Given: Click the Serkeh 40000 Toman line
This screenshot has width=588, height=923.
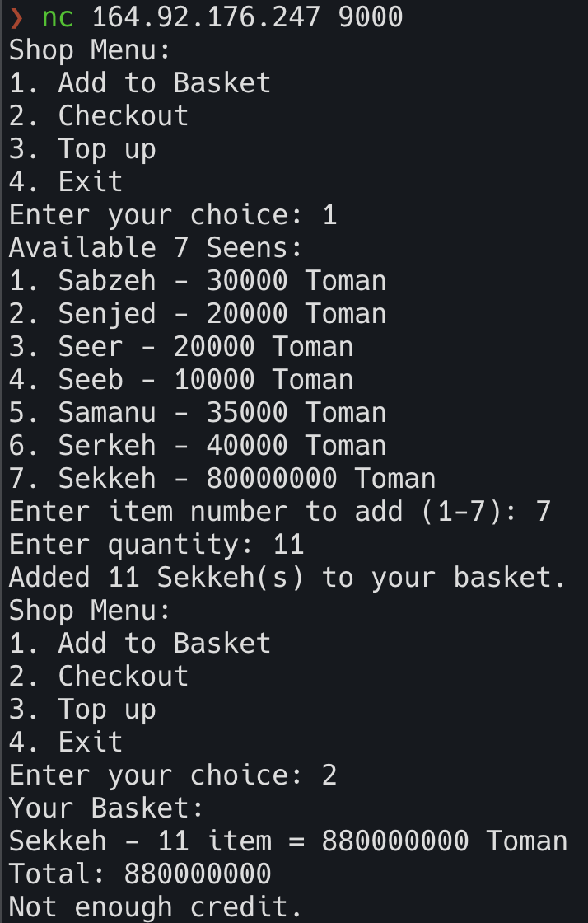Looking at the screenshot, I should point(198,445).
